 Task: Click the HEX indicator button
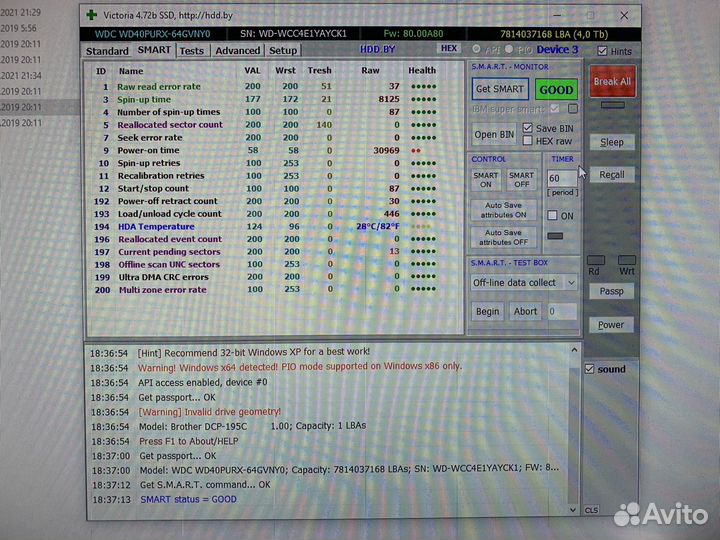[x=448, y=48]
